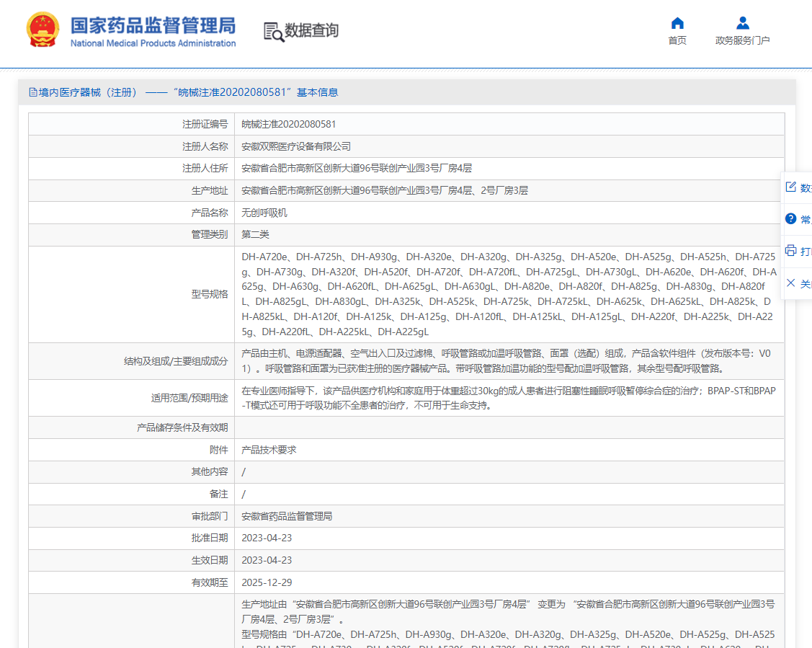Click the description starting 产品由主机、电源适配器

pos(506,361)
